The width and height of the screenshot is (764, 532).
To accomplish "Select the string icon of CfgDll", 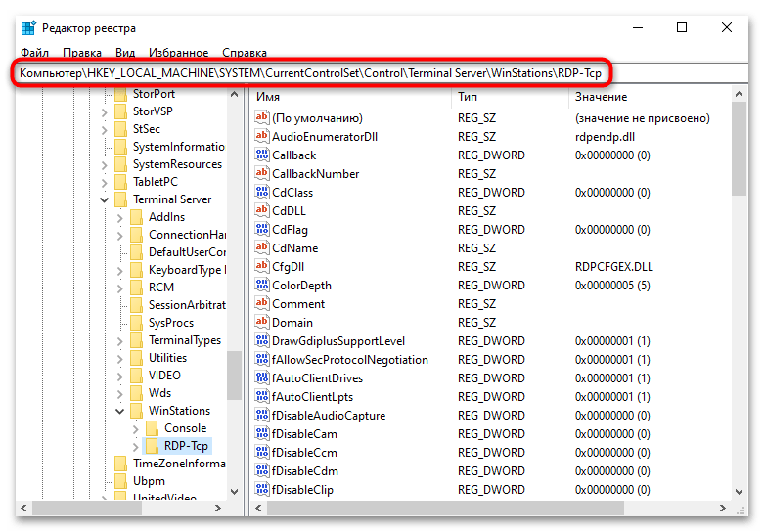I will pos(261,266).
